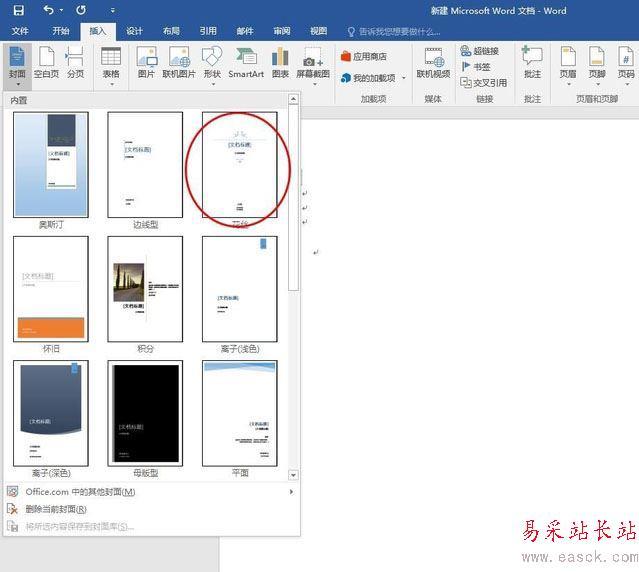Click the Redo/Repeat icon
639x572 pixels.
point(81,10)
